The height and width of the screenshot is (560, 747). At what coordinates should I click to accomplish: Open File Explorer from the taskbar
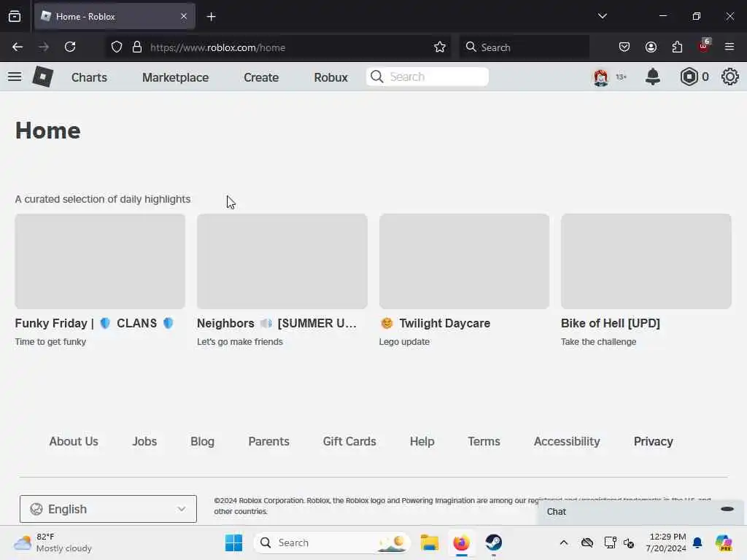(x=429, y=542)
